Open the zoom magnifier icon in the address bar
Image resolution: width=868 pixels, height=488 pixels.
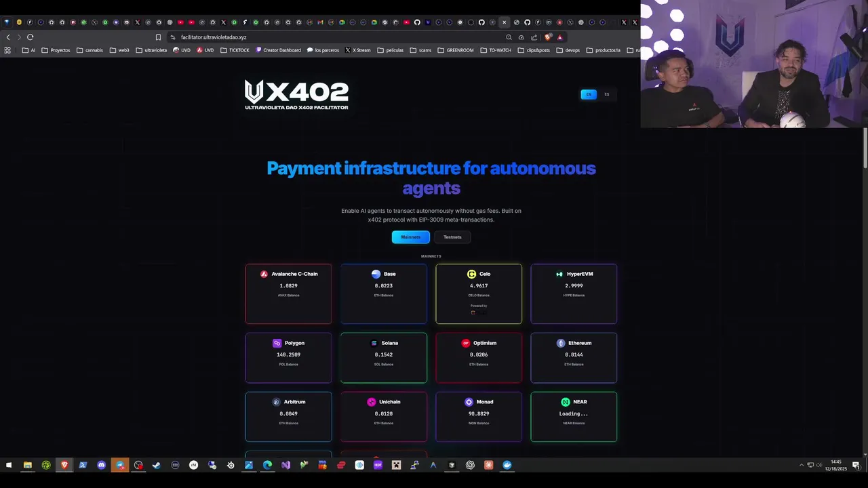point(509,37)
